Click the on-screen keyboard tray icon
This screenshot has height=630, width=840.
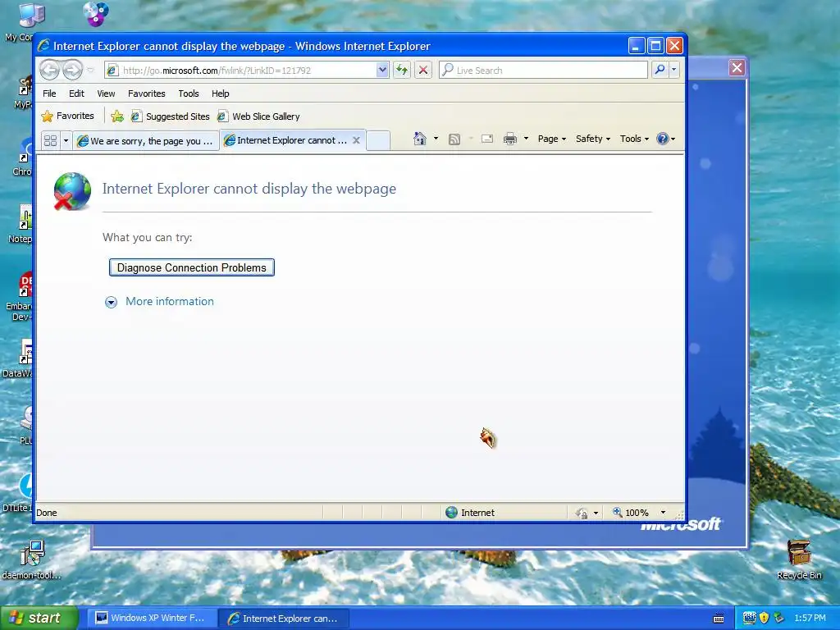(x=719, y=619)
